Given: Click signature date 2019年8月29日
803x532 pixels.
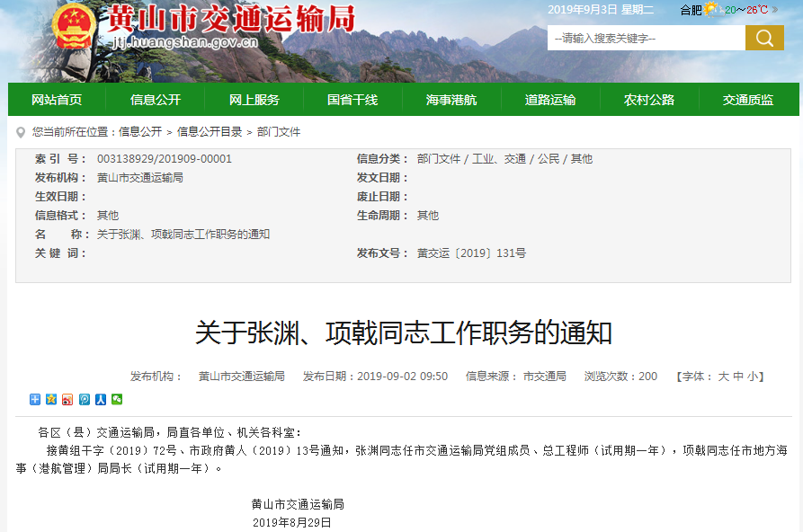Looking at the screenshot, I should pos(292,522).
